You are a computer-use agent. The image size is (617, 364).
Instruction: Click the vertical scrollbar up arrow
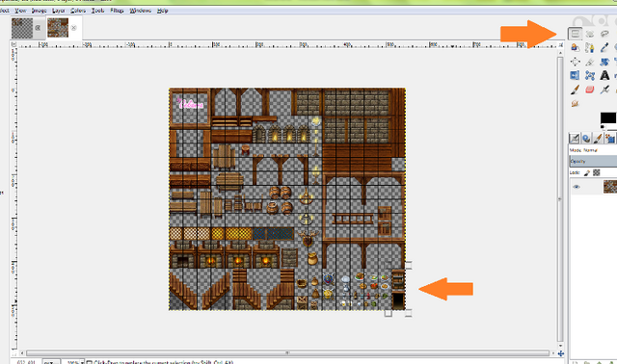pos(560,53)
